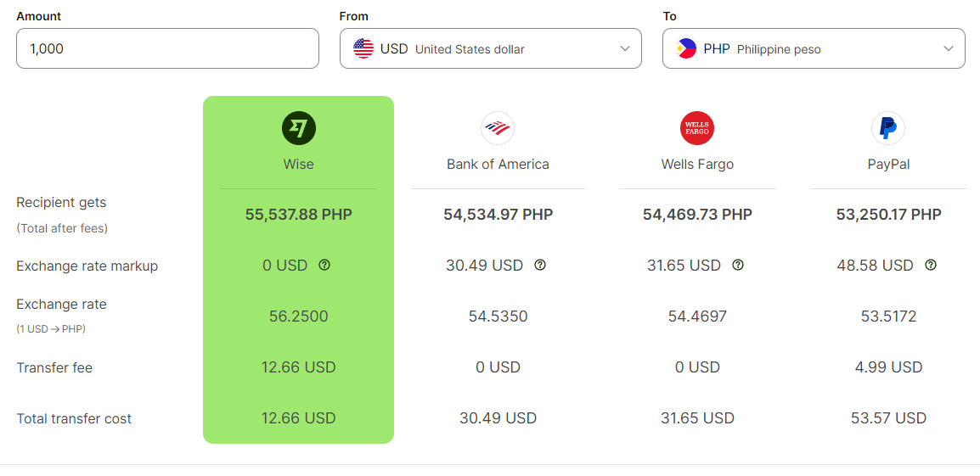Open Wells Fargo markup help icon
This screenshot has width=980, height=476.
tap(738, 266)
